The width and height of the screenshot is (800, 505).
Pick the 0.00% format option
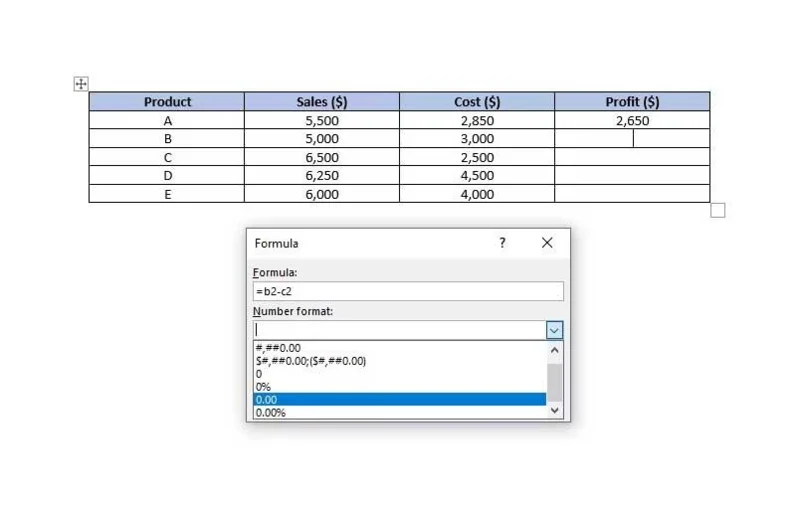pyautogui.click(x=400, y=413)
